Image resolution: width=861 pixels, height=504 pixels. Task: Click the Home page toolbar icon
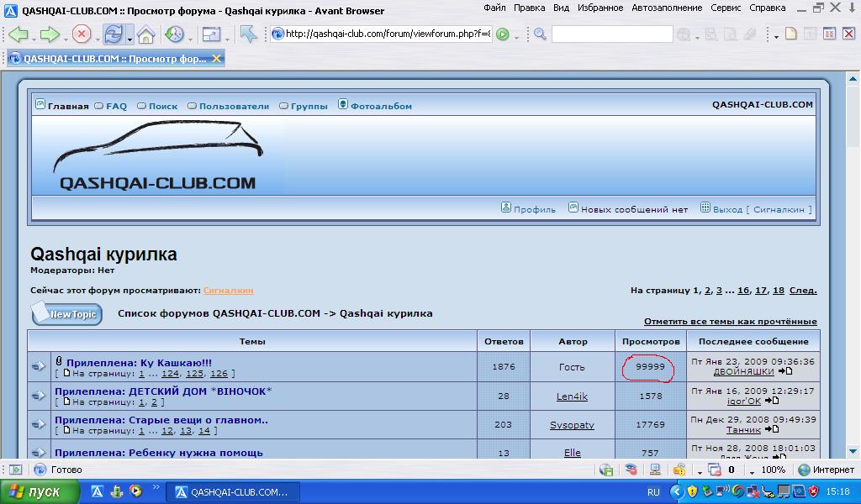coord(146,34)
